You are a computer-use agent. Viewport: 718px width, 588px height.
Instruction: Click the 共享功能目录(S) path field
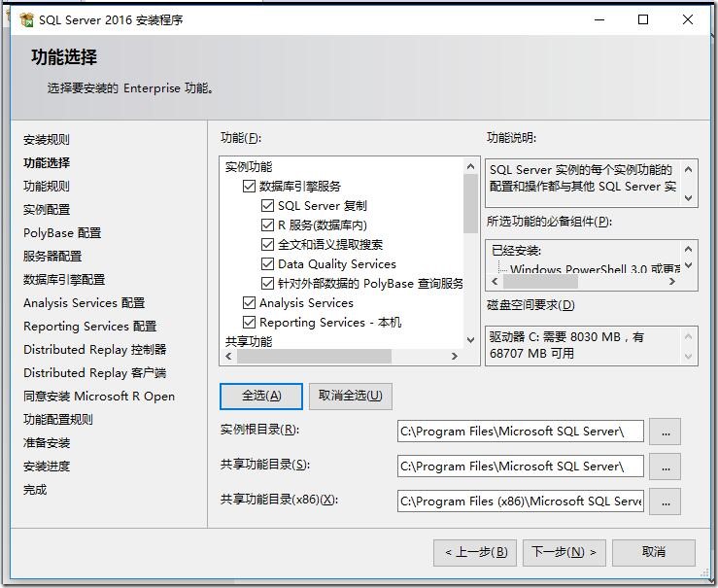[521, 467]
